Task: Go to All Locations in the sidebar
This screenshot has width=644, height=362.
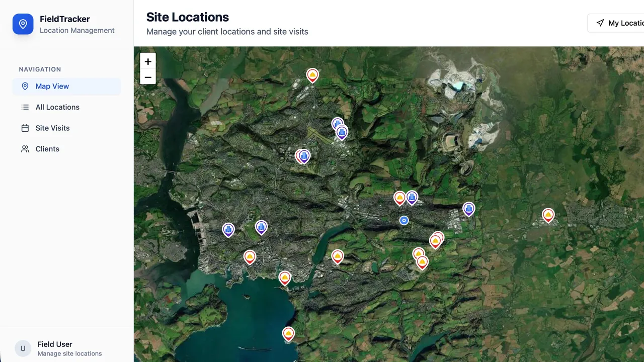Action: point(67,107)
